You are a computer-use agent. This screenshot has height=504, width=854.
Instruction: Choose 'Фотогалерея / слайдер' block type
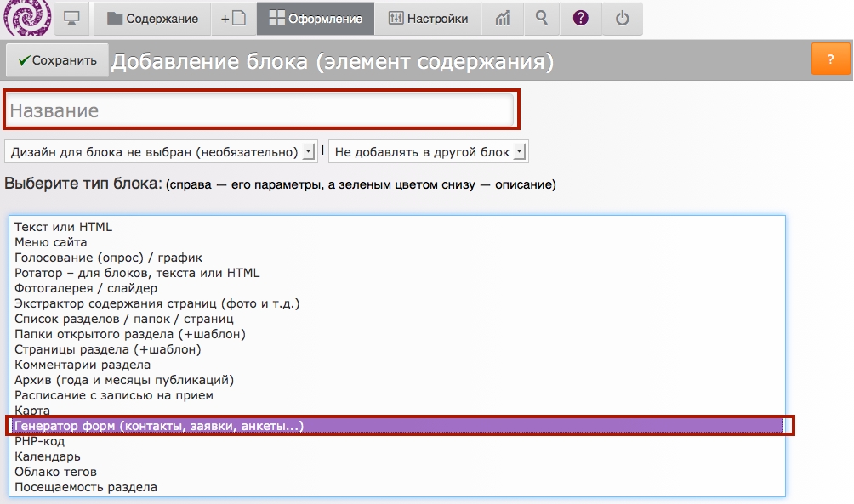pos(86,288)
